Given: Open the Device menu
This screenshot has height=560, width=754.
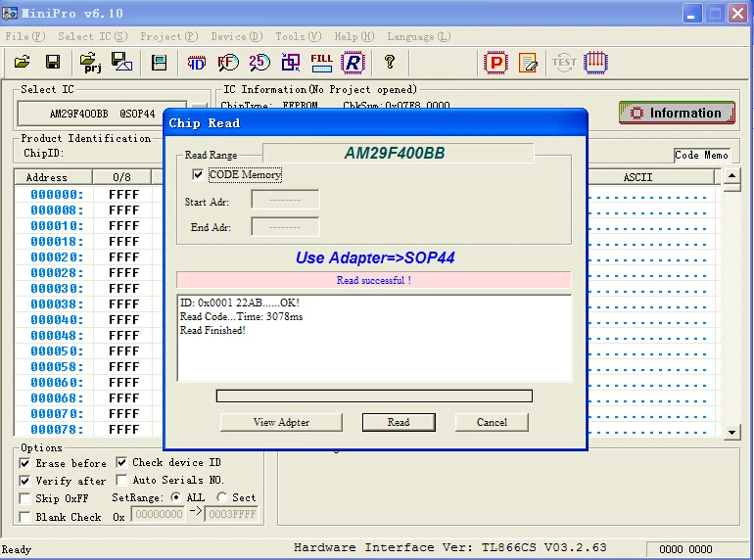Looking at the screenshot, I should coord(237,36).
